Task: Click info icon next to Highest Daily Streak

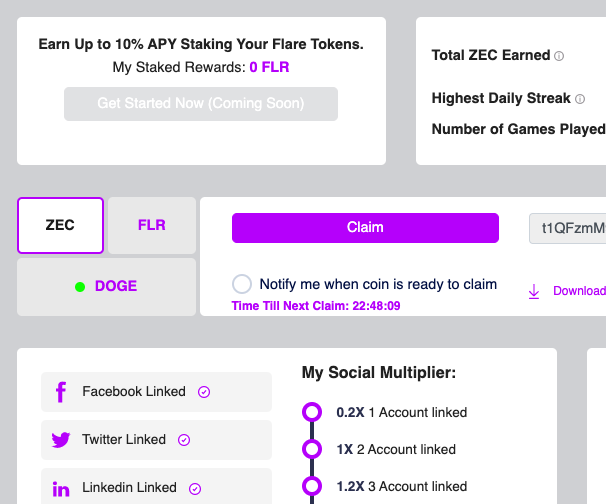Action: point(580,99)
